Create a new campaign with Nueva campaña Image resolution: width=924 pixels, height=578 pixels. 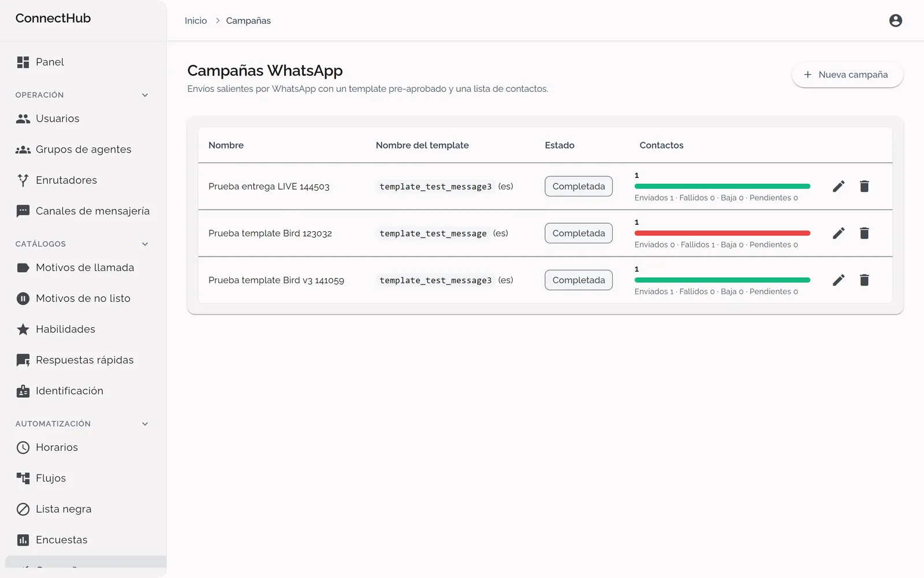847,75
